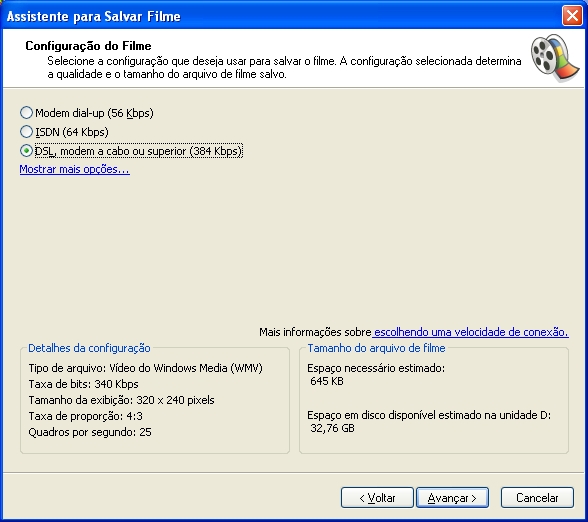Click the Tipo de arquivo WMV detail line
Screen dimensions: 588x522
pos(146,368)
